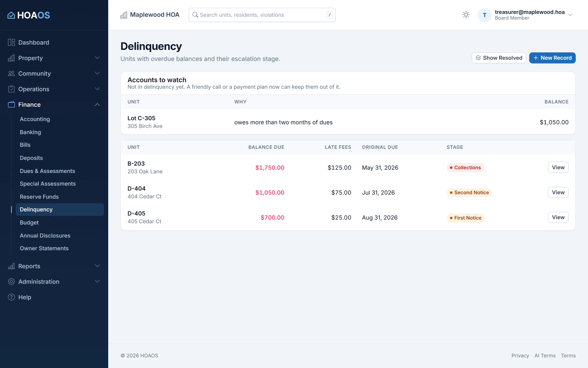Expand the Property menu chevron
The width and height of the screenshot is (588, 368).
click(97, 58)
